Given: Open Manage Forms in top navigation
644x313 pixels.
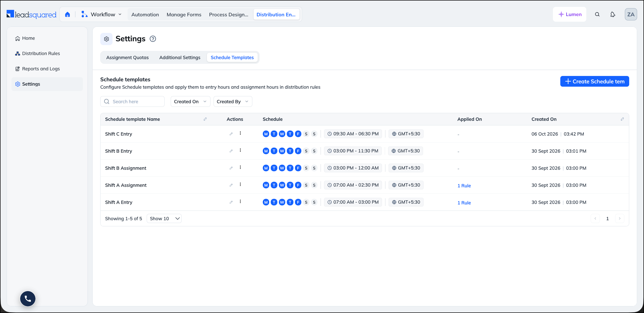Looking at the screenshot, I should (184, 15).
